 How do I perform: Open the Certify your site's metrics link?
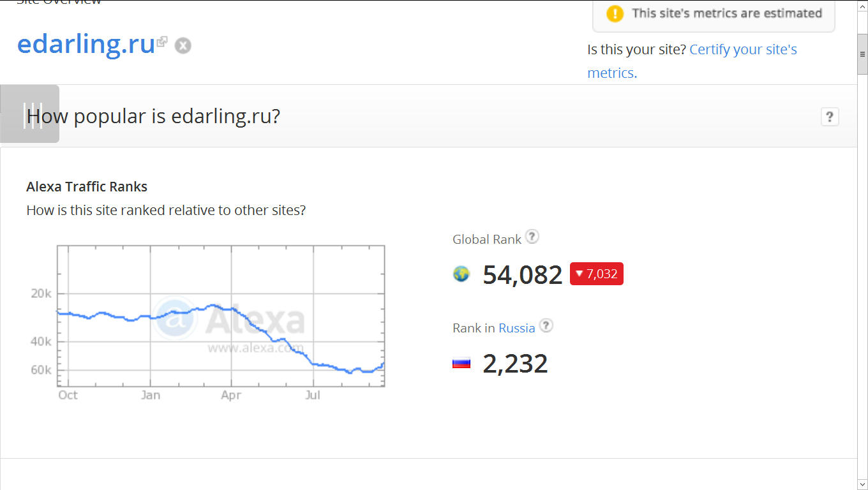692,61
